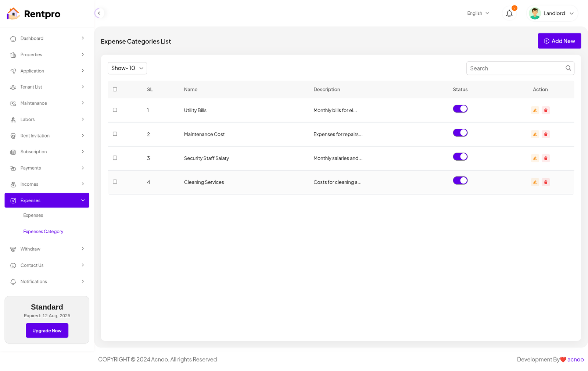The width and height of the screenshot is (588, 371).
Task: Open the English language dropdown
Action: pyautogui.click(x=478, y=13)
